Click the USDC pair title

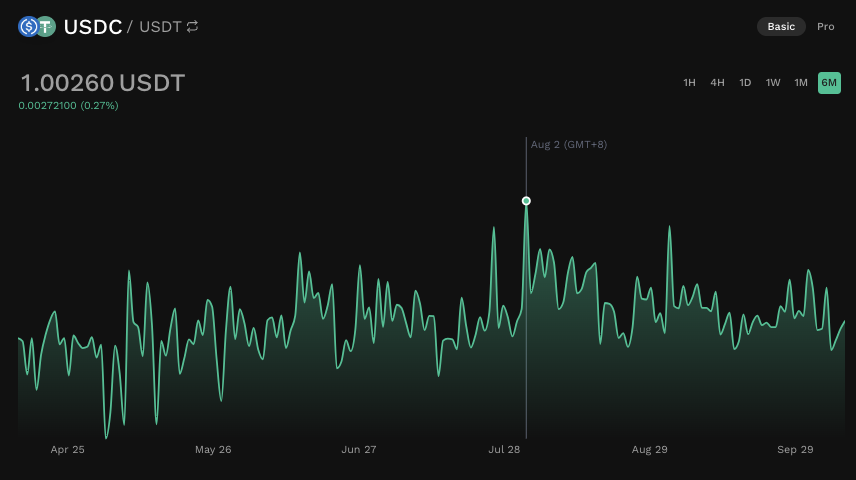point(93,27)
